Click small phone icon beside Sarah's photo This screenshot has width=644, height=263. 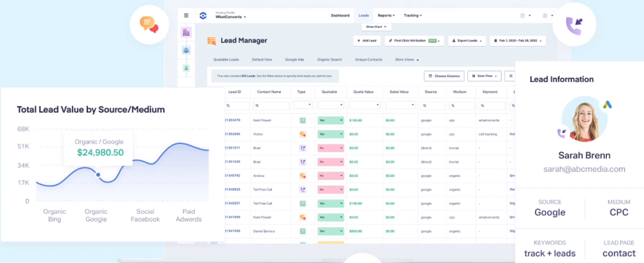[x=562, y=133]
